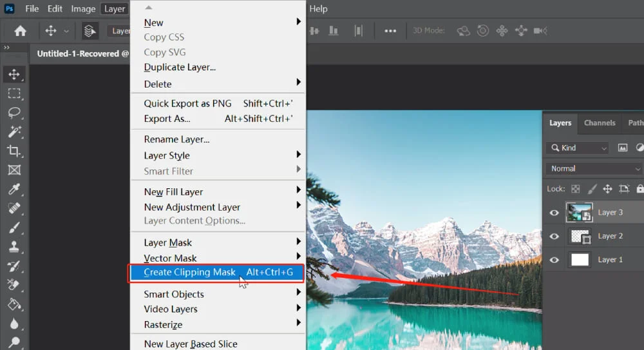This screenshot has width=644, height=350.
Task: Select the History Brush tool
Action: pyautogui.click(x=14, y=266)
